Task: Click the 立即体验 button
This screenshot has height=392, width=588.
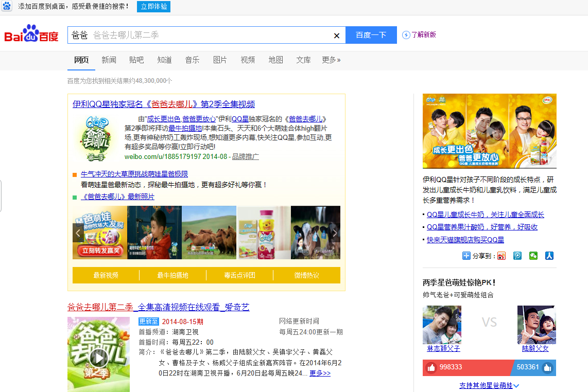Action: (154, 6)
